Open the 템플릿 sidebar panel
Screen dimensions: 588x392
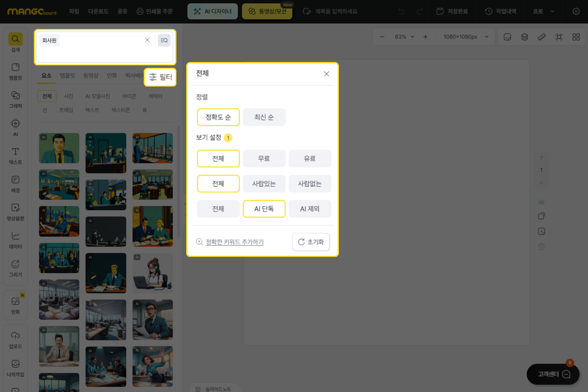[x=16, y=71]
